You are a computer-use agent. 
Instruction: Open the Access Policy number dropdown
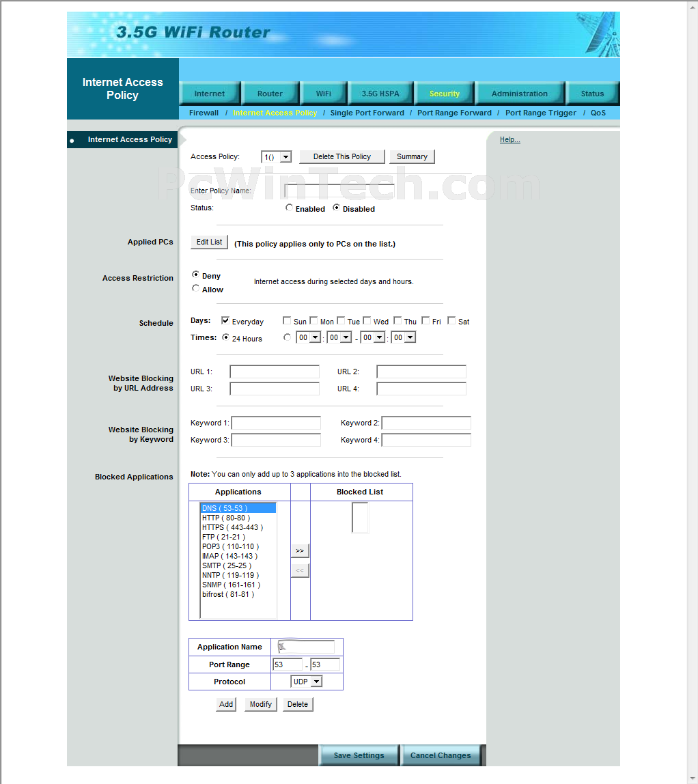tap(277, 157)
